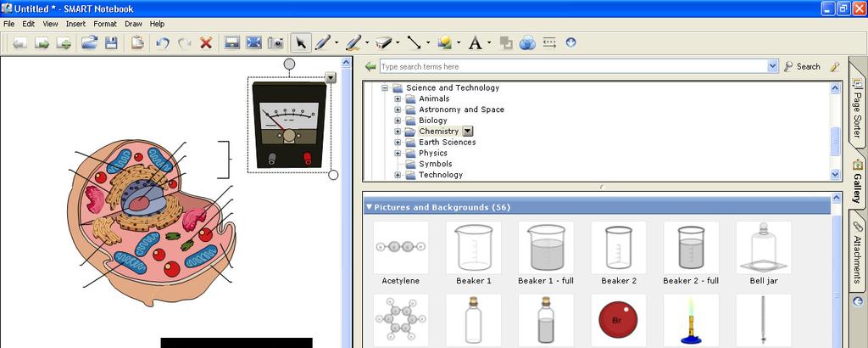Select the Eraser tool
This screenshot has height=348, width=868.
(383, 42)
